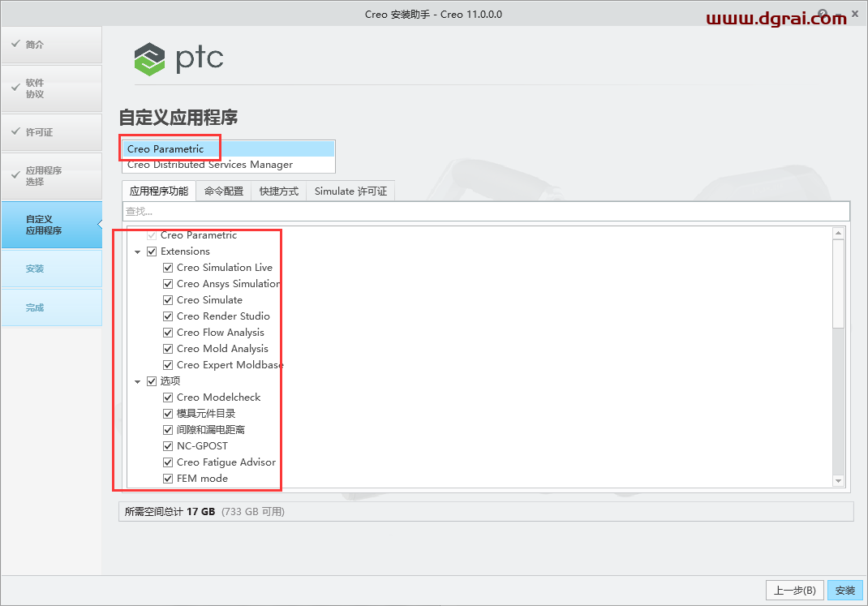Uncheck Creo Modelcheck checkbox
The height and width of the screenshot is (606, 868).
[168, 398]
